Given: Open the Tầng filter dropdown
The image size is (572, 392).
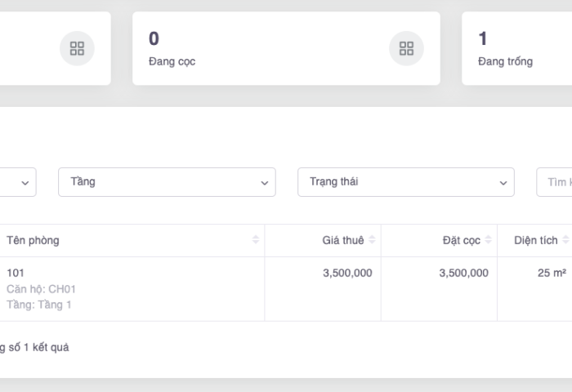Looking at the screenshot, I should click(x=167, y=182).
